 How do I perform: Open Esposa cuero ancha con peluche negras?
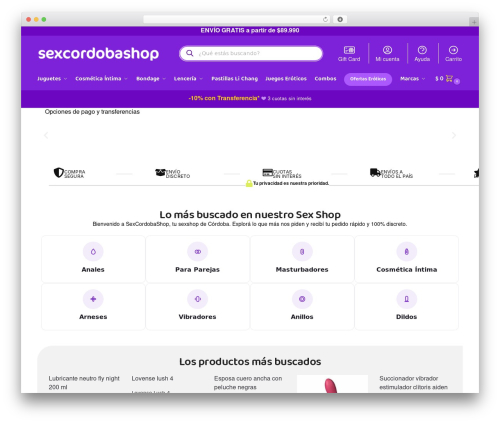tap(248, 383)
